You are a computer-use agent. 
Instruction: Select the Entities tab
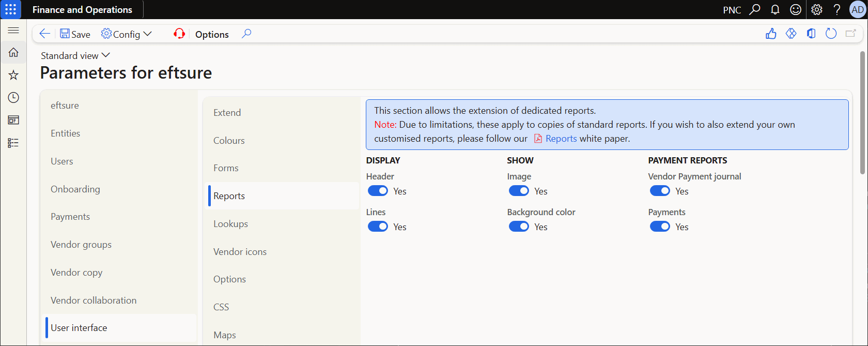pyautogui.click(x=119, y=133)
